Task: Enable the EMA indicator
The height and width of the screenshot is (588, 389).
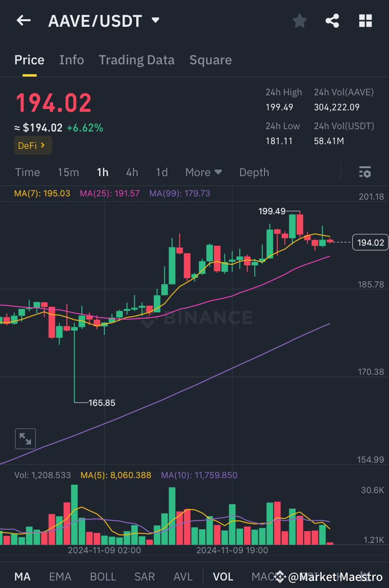Action: click(x=60, y=576)
